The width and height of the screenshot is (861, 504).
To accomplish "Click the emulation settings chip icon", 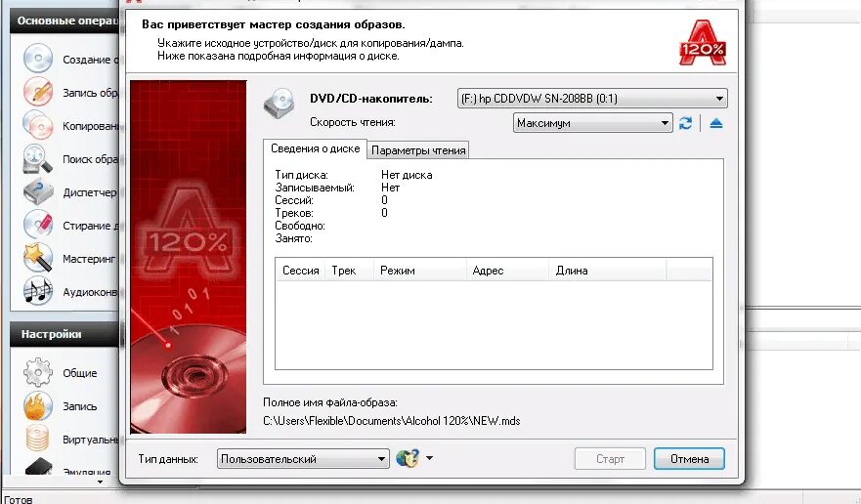I will 38,467.
